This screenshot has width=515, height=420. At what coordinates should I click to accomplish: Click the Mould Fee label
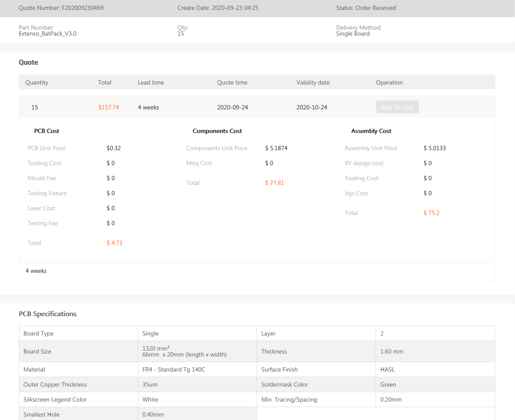(x=42, y=178)
